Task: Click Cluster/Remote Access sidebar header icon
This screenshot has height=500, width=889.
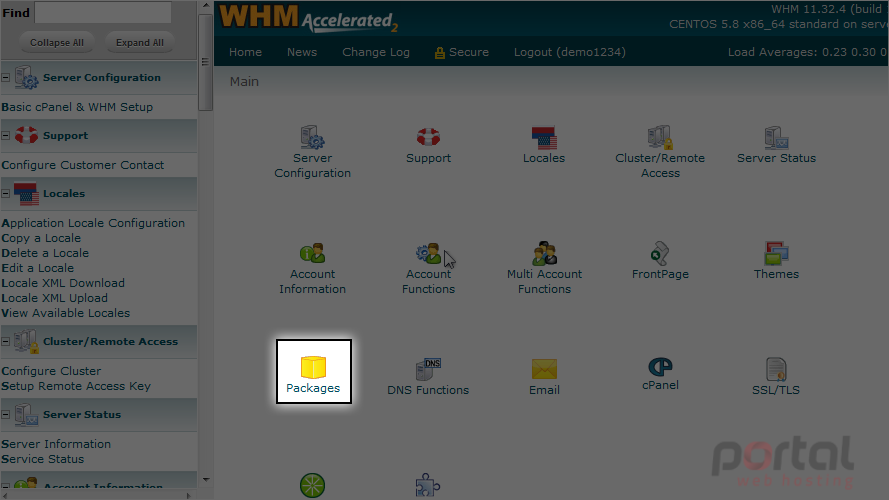Action: [x=27, y=341]
